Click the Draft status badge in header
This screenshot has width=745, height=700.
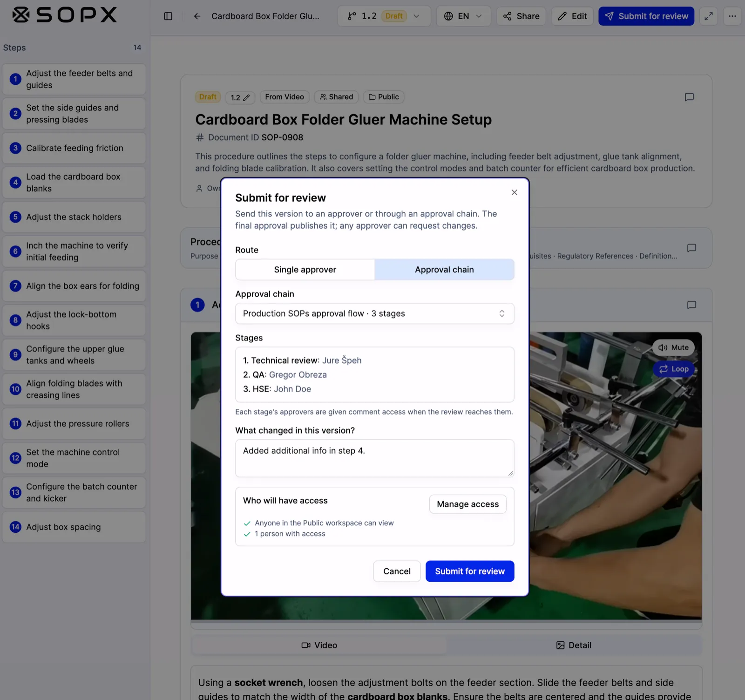pyautogui.click(x=208, y=97)
